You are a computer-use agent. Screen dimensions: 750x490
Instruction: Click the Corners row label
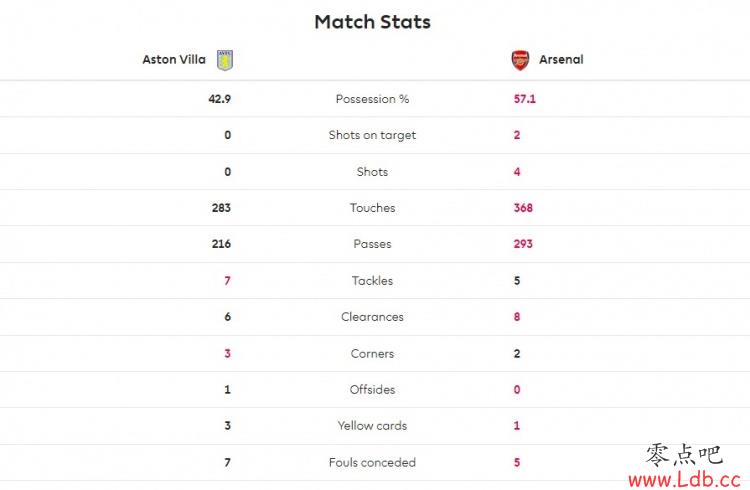pos(373,354)
